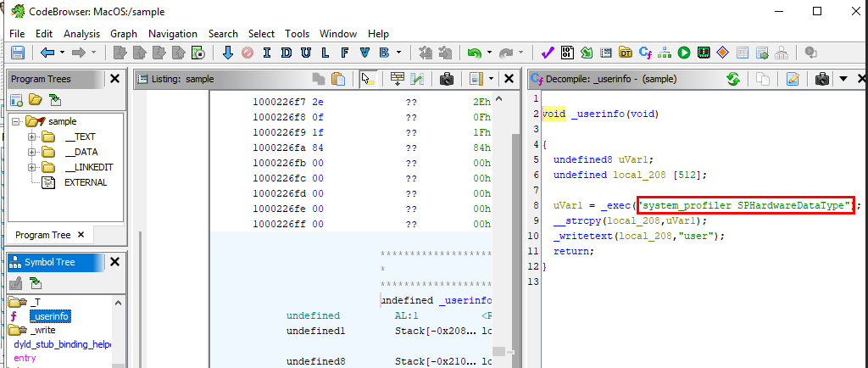Open the table view toolbar icon
Image resolution: width=868 pixels, height=368 pixels.
(x=742, y=53)
